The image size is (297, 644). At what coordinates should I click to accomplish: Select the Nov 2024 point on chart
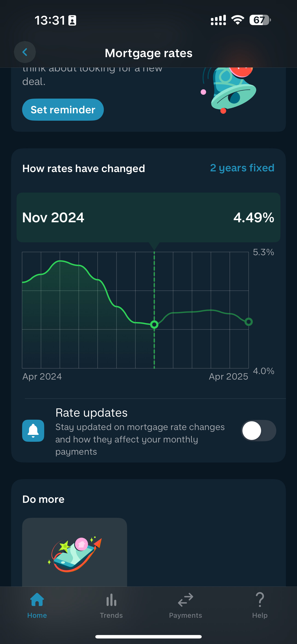[x=154, y=325]
